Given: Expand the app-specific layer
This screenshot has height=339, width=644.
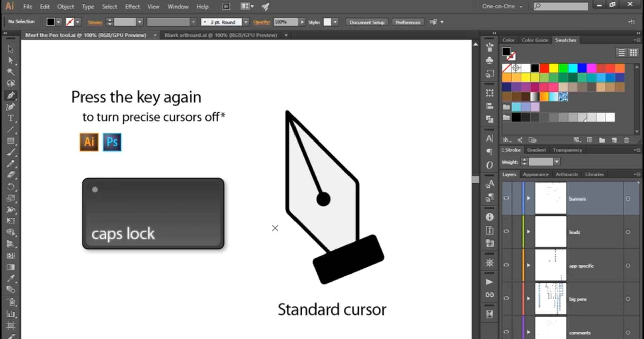Looking at the screenshot, I should click(x=529, y=265).
